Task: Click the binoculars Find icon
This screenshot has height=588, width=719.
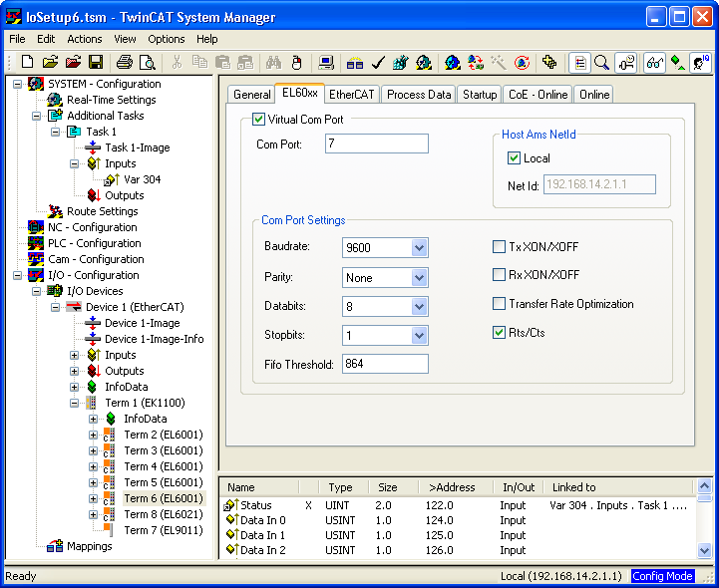Action: pyautogui.click(x=274, y=62)
